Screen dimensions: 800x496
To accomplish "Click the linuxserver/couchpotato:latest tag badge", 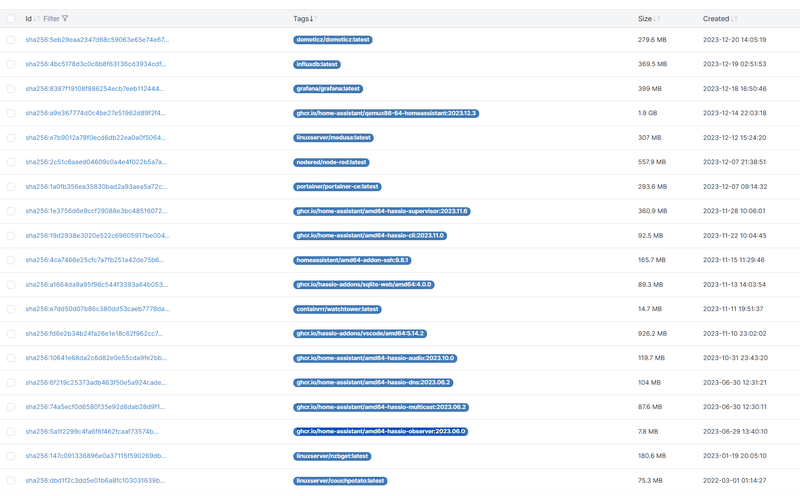I will point(340,481).
